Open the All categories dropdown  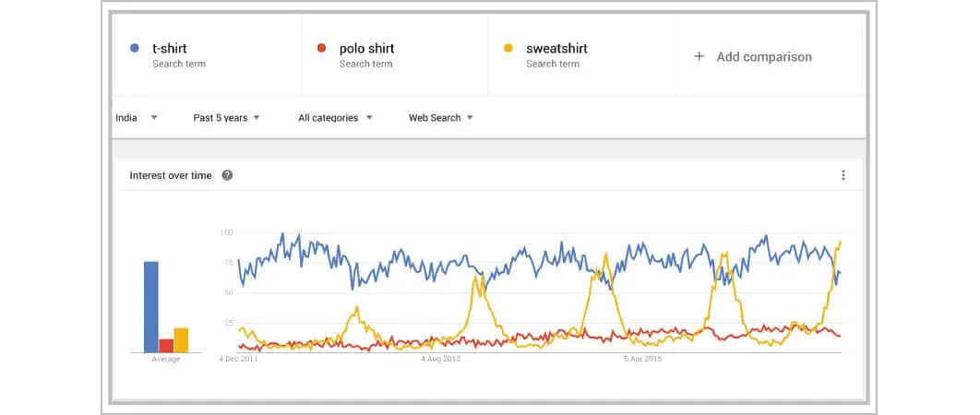click(335, 118)
